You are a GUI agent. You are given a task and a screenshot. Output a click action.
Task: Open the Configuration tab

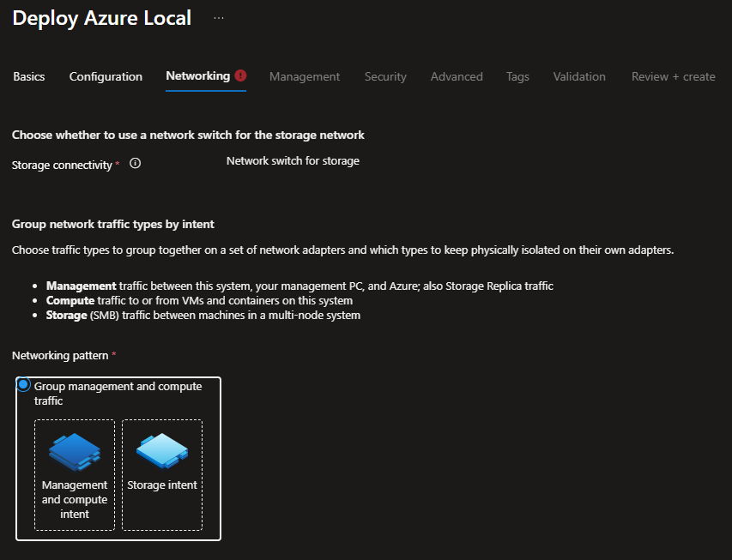106,76
